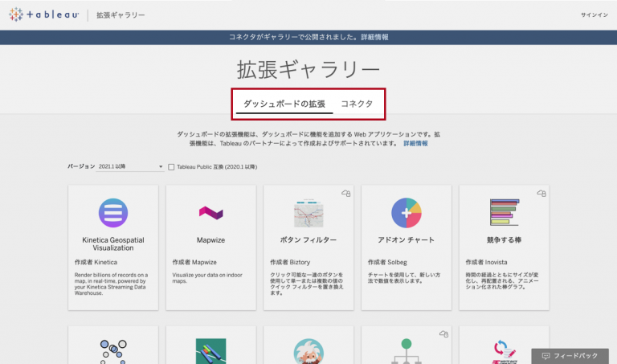Click the Mapwize logo icon
The width and height of the screenshot is (617, 364).
pos(211,213)
